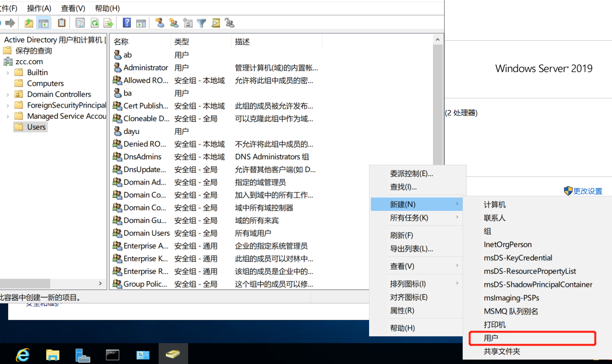
Task: Expand the ForeignSecurityPrincipals tree node
Action: pyautogui.click(x=8, y=105)
